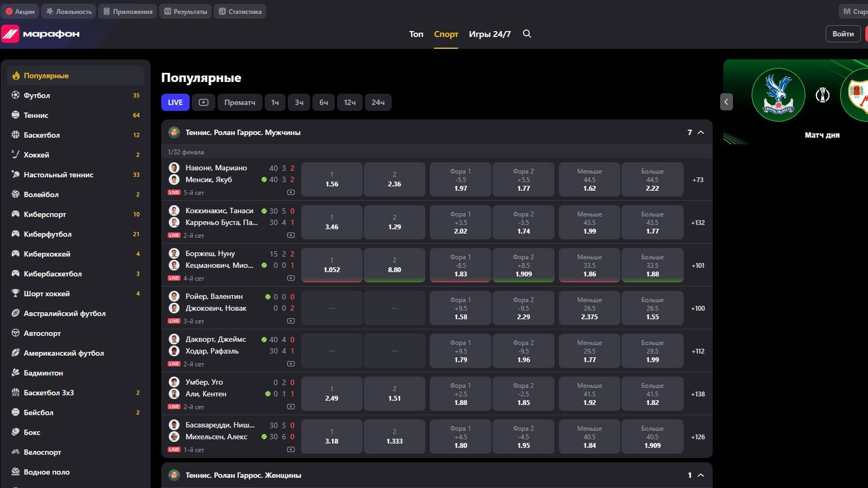The width and height of the screenshot is (868, 488).
Task: Click the baseball icon next to Бейсбол
Action: click(x=16, y=412)
